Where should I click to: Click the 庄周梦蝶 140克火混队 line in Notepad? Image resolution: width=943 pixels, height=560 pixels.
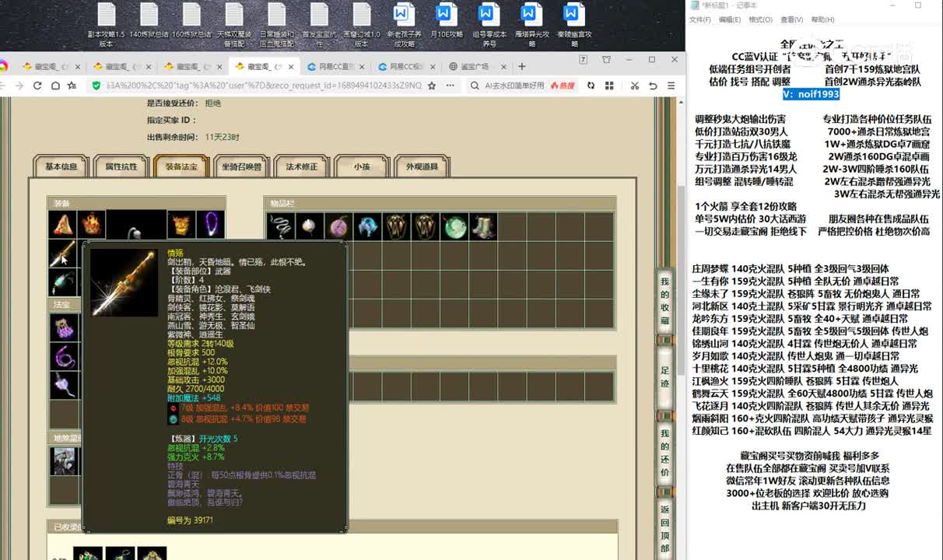[x=790, y=269]
